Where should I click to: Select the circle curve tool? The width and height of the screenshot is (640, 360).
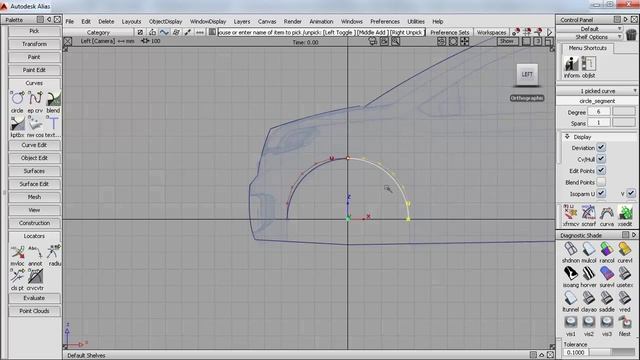pos(17,98)
